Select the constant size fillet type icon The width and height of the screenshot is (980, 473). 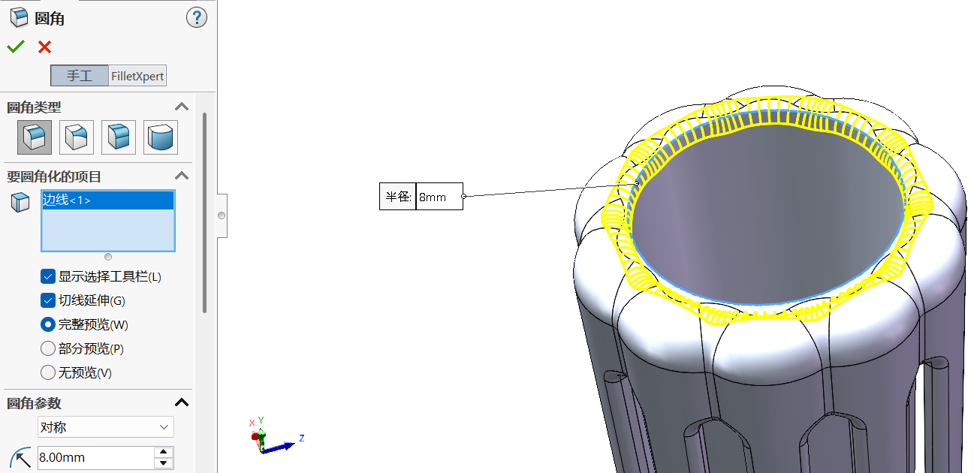click(35, 137)
